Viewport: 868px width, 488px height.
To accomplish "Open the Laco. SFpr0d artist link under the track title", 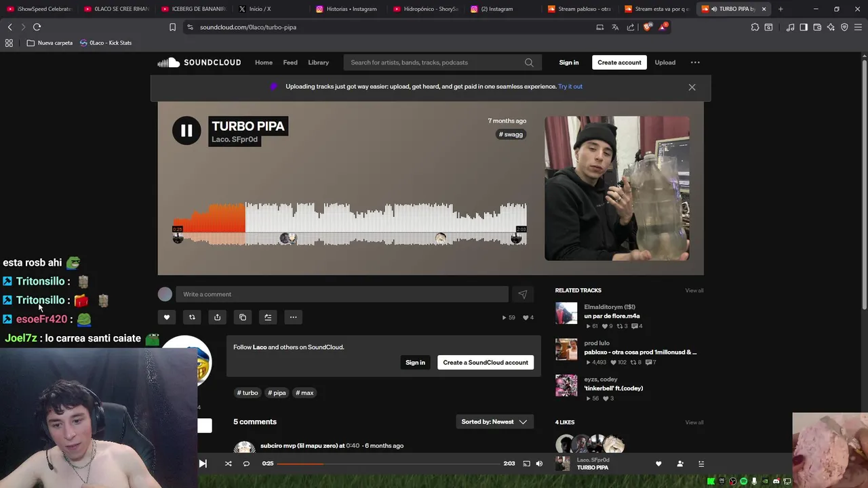I will pyautogui.click(x=235, y=140).
